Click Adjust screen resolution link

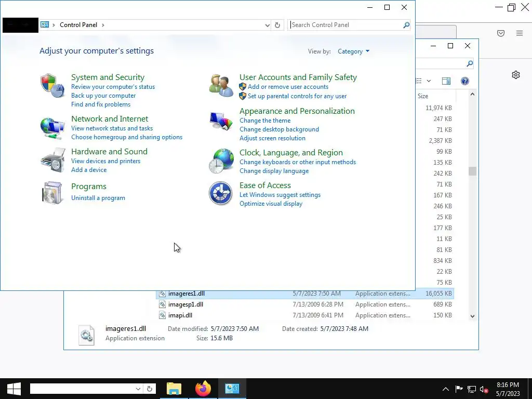[x=272, y=138]
